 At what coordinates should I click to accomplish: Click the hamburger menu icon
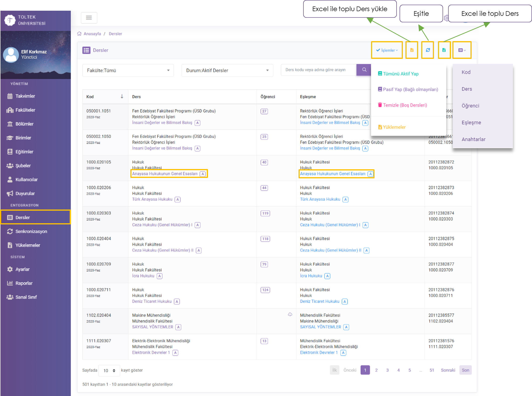[x=89, y=18]
